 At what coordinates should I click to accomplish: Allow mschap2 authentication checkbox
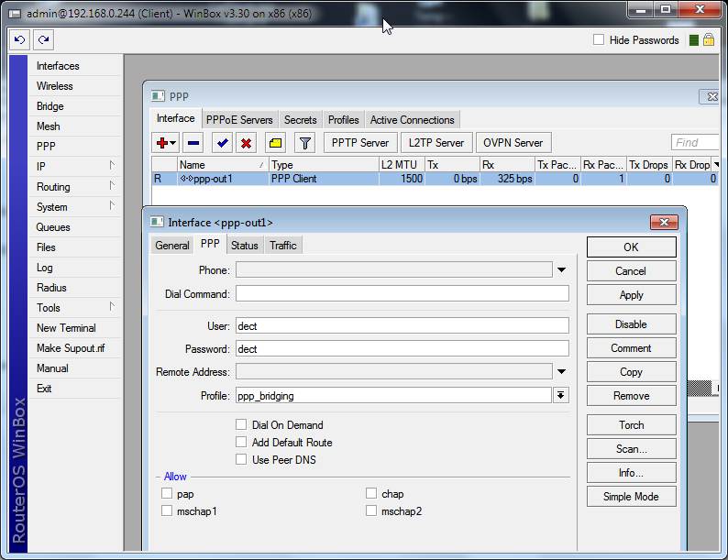371,511
